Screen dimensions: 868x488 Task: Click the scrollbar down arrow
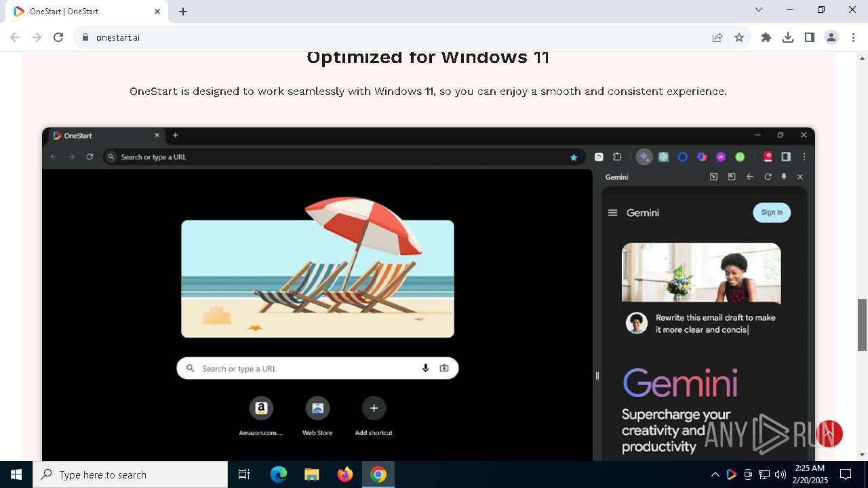click(862, 455)
